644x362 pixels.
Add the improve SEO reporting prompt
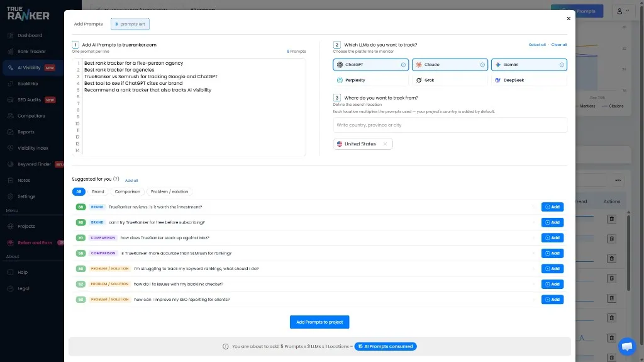pyautogui.click(x=552, y=300)
